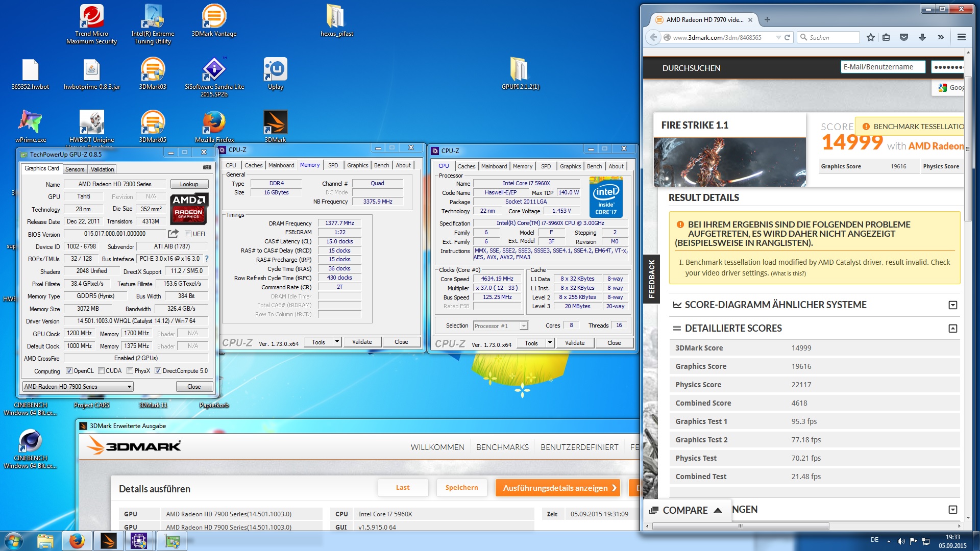Open SiSoftware Sandra Lite icon

pos(214,78)
